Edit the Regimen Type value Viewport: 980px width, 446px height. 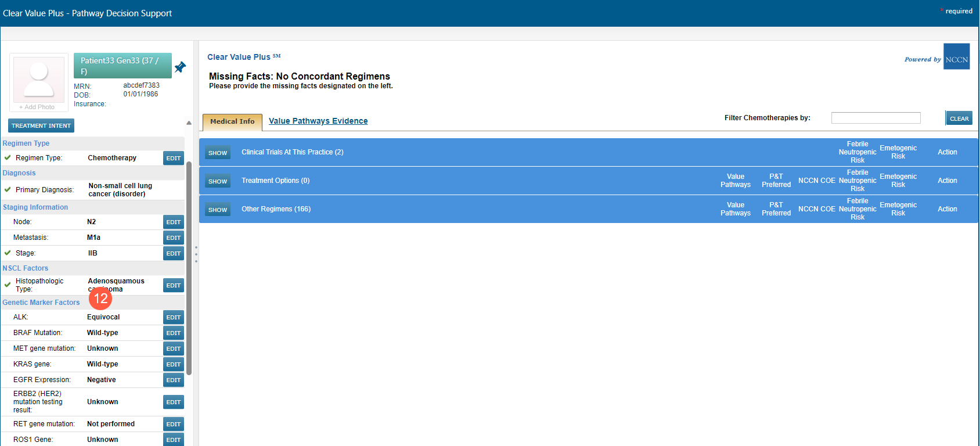pos(173,159)
